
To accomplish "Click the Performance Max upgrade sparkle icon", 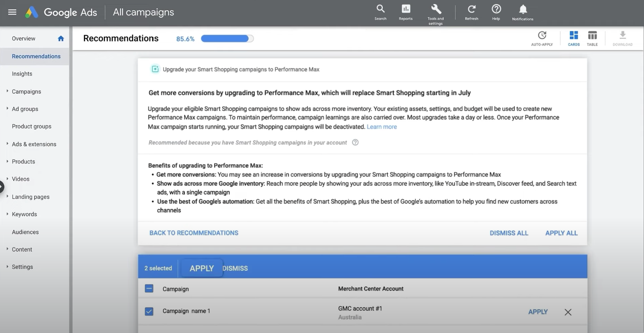I will [155, 69].
